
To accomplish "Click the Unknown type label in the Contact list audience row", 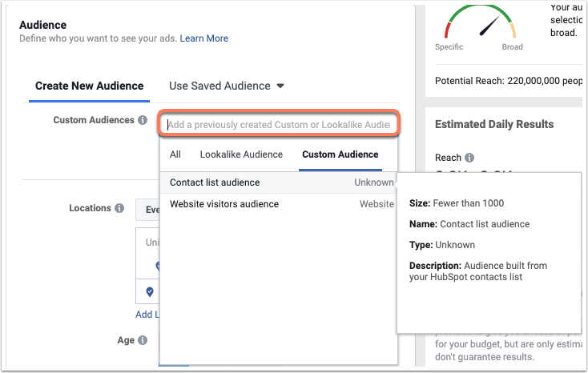I will pyautogui.click(x=374, y=182).
